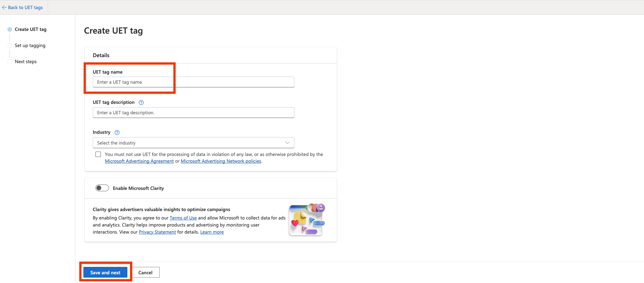Click the Create UET tag step circle
The width and height of the screenshot is (644, 283).
pos(10,30)
